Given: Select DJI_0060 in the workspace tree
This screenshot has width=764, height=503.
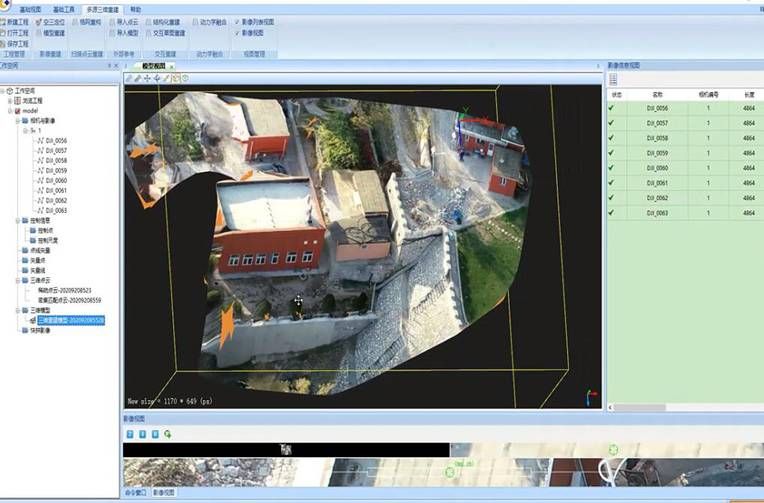Looking at the screenshot, I should coord(56,180).
